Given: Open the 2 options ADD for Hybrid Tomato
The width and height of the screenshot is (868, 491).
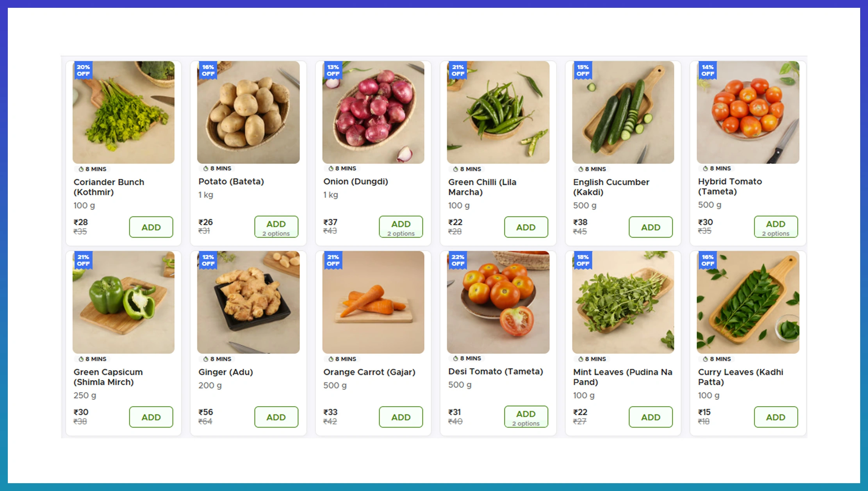Looking at the screenshot, I should (x=775, y=227).
